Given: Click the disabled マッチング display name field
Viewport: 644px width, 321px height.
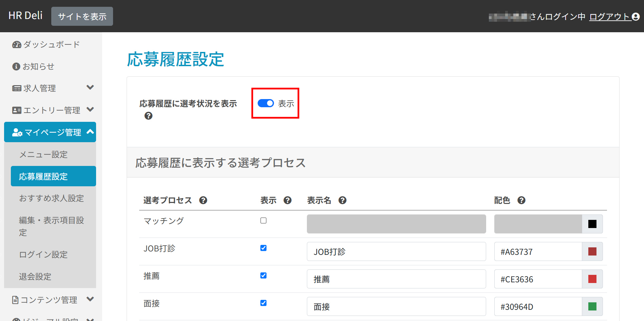Looking at the screenshot, I should (x=397, y=224).
